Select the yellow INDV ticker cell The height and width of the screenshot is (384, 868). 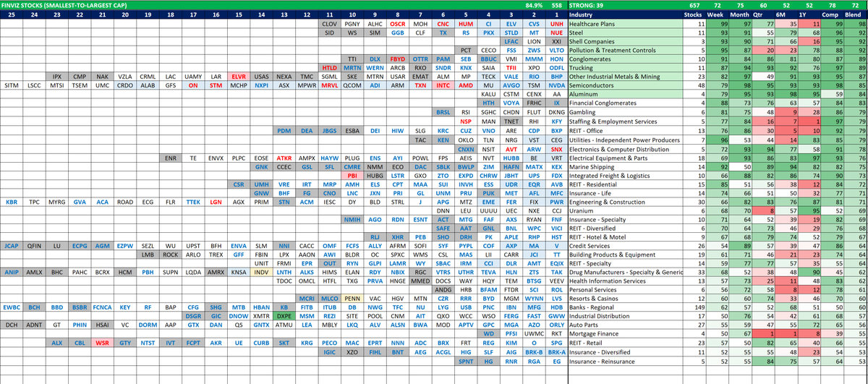tap(262, 272)
